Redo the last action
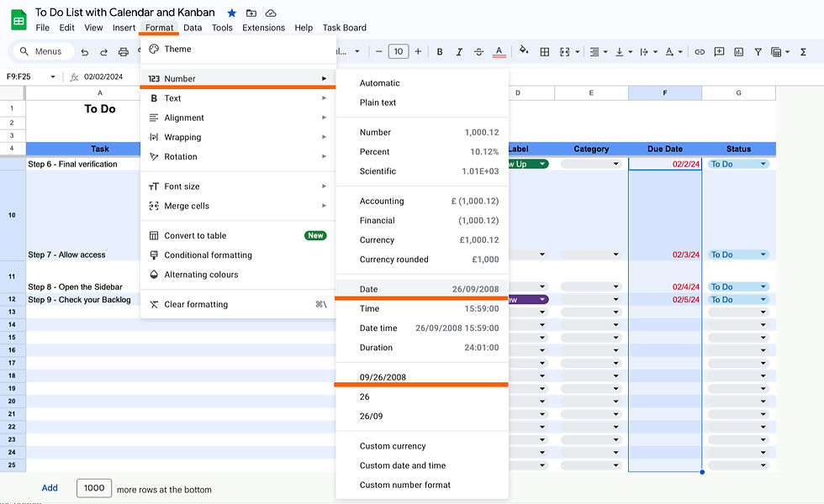This screenshot has height=504, width=824. pos(103,51)
